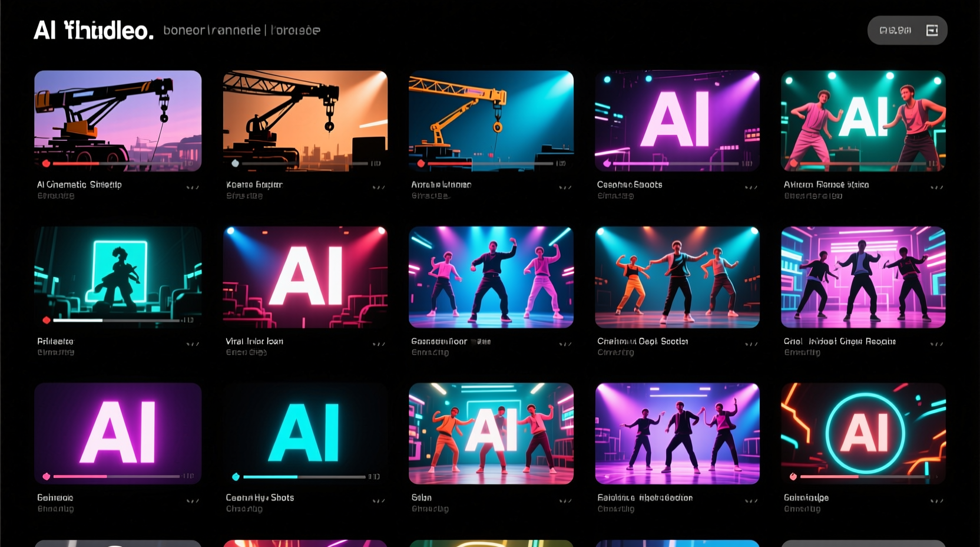Open the neon dancers thumbnail in row two
Viewport: 980px width, 547px height.
tap(491, 277)
